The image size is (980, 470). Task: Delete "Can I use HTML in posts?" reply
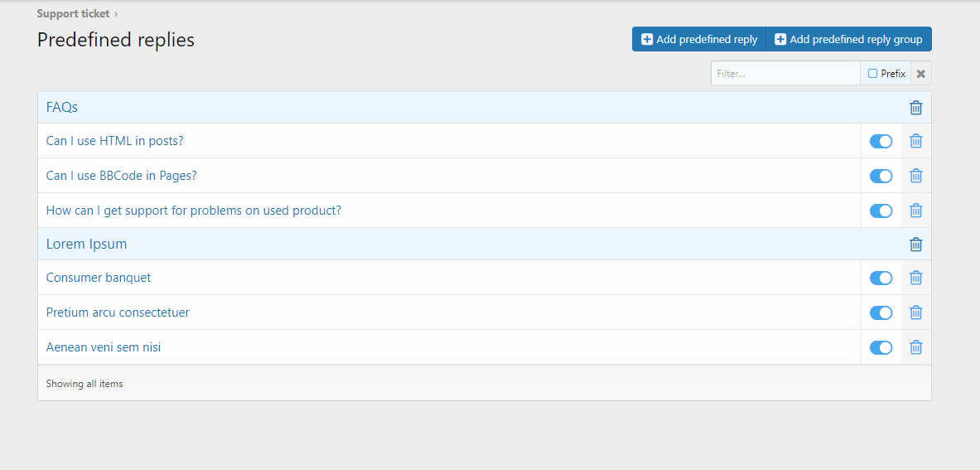click(x=915, y=141)
